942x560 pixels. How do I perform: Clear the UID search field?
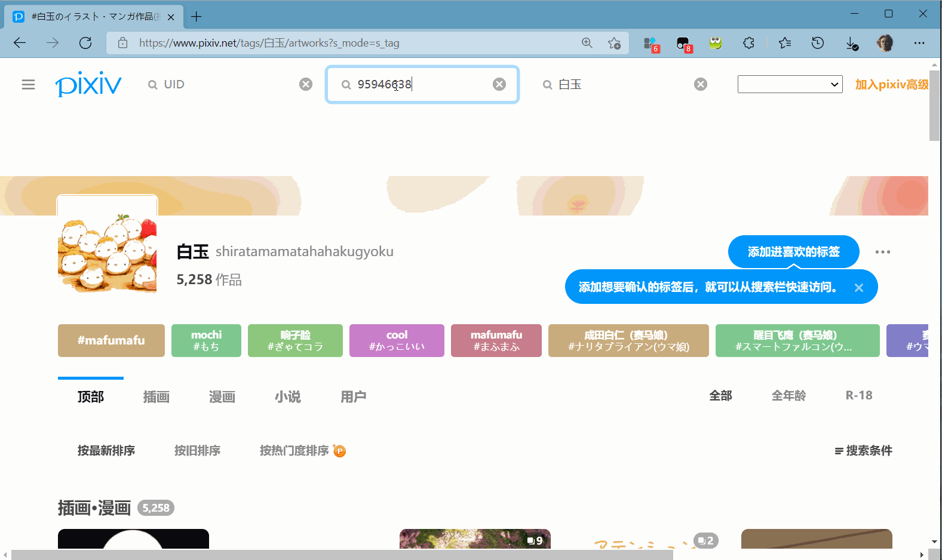[x=306, y=84]
